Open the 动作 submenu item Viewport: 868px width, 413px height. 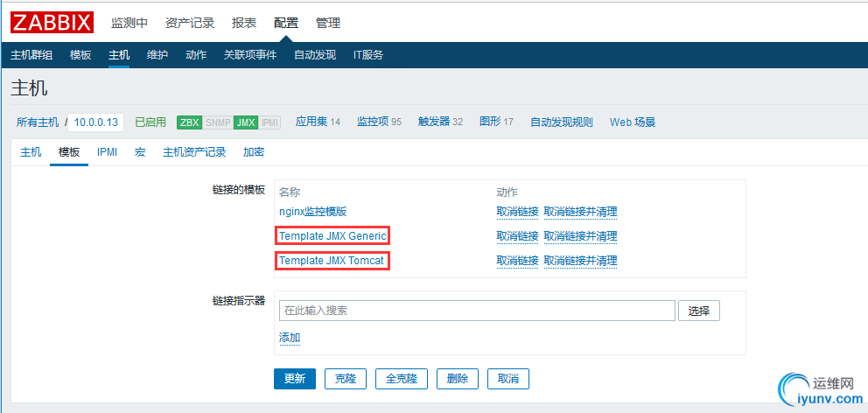(x=196, y=55)
